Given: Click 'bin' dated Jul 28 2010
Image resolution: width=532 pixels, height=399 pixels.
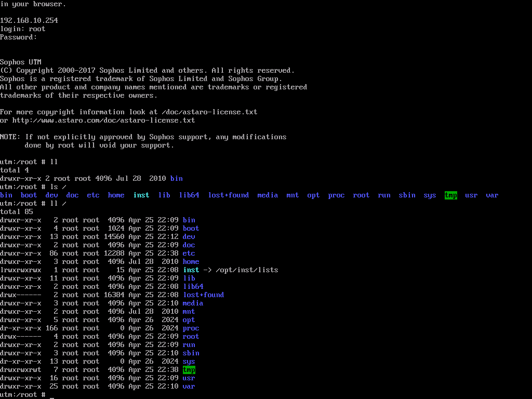Looking at the screenshot, I should click(x=177, y=179).
